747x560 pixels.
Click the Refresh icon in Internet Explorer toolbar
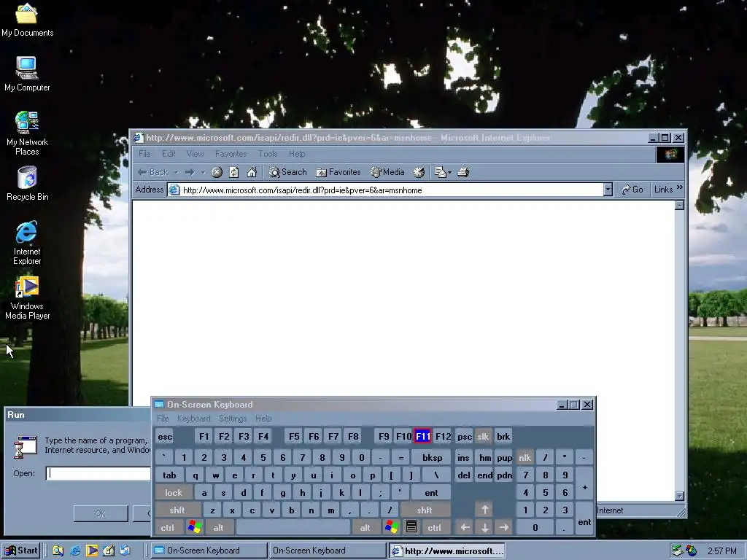234,172
